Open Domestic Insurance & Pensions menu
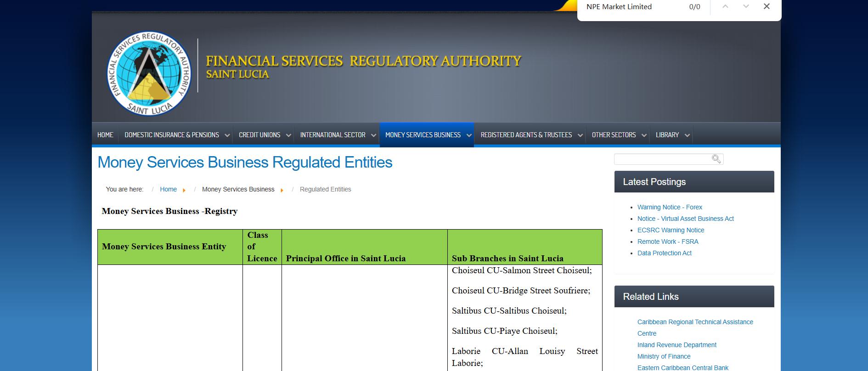Viewport: 868px width, 371px height. coord(172,135)
